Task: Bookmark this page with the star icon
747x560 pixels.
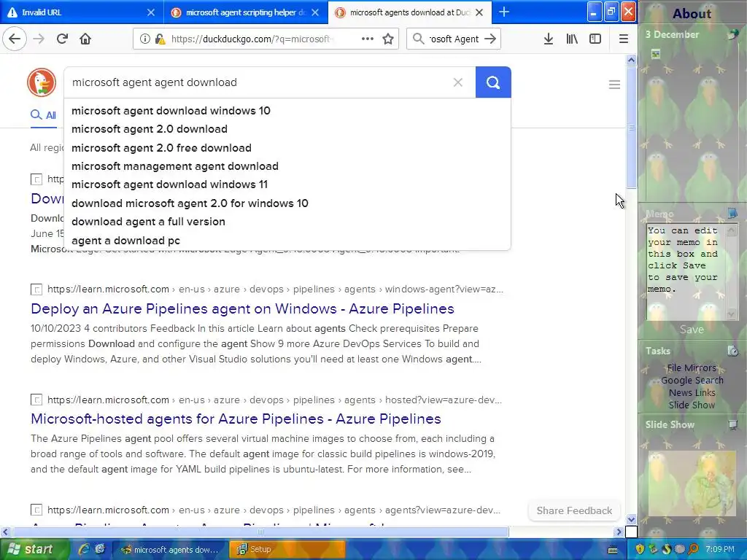Action: coord(388,39)
